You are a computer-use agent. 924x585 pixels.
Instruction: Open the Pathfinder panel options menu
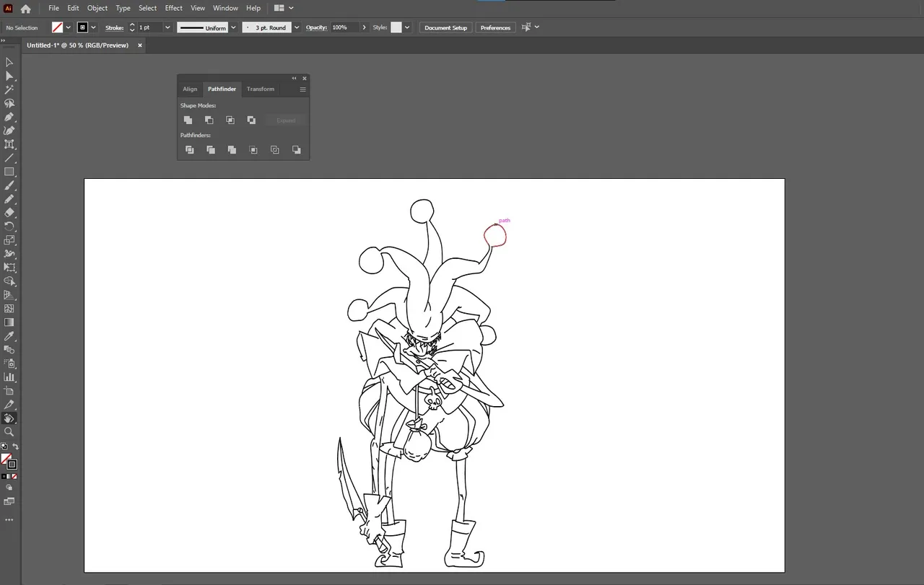click(302, 89)
